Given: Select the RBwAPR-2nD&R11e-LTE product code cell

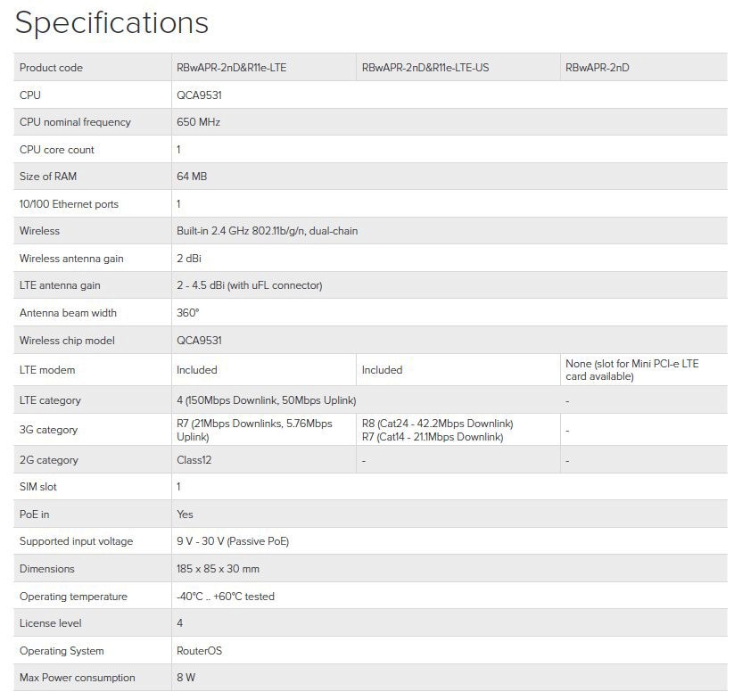Looking at the screenshot, I should (231, 68).
